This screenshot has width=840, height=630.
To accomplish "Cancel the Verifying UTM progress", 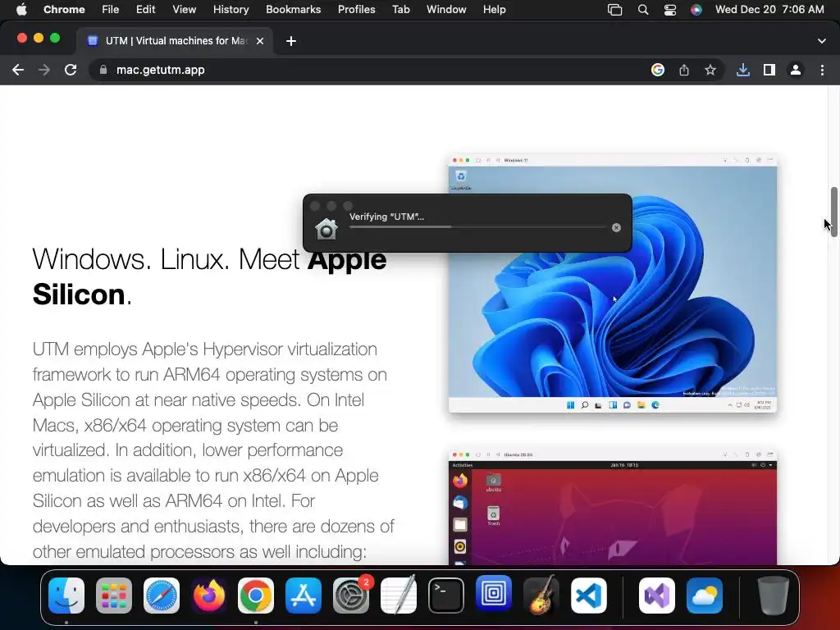I will tap(616, 227).
